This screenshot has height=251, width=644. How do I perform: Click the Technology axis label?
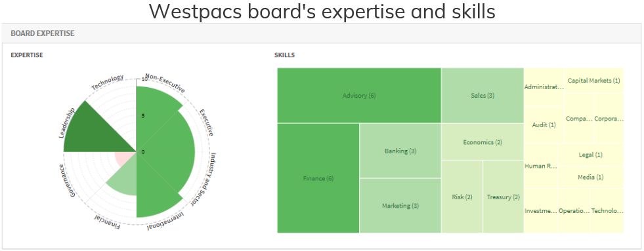tap(108, 83)
